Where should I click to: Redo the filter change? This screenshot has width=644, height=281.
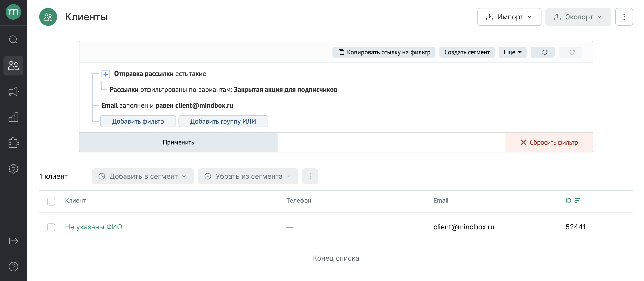tap(570, 52)
